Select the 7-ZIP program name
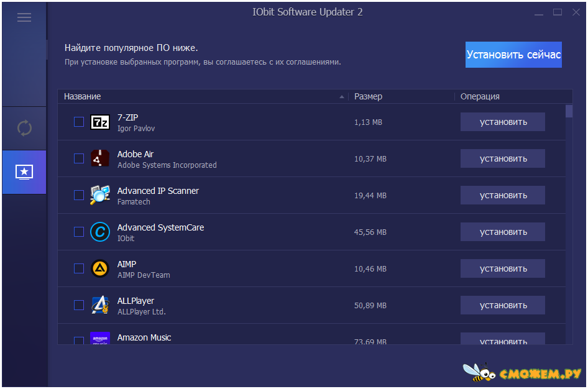 (127, 117)
